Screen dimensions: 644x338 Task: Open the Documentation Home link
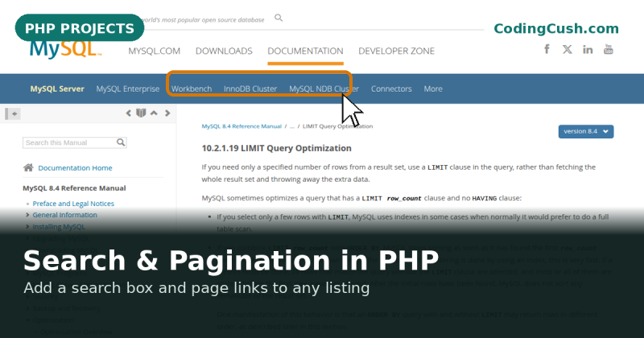75,168
